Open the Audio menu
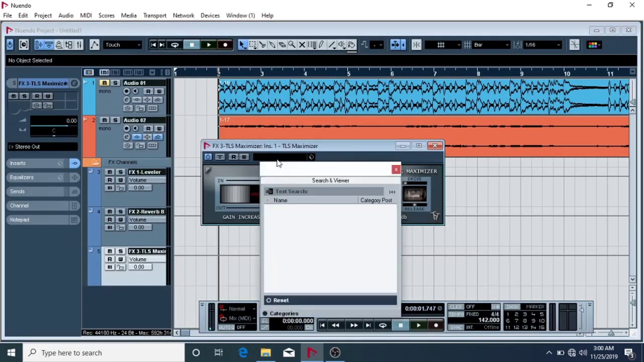Screen dimensions: 644x362 66,15
